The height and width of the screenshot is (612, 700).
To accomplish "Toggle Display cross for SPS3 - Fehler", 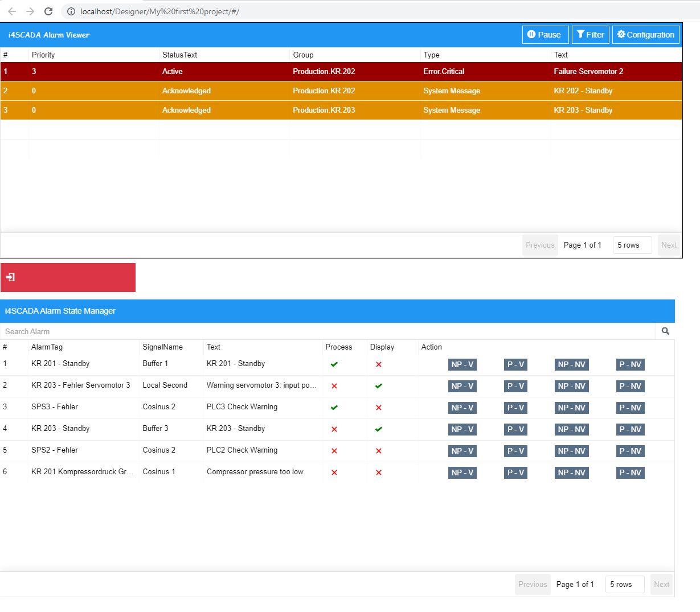I will click(379, 408).
